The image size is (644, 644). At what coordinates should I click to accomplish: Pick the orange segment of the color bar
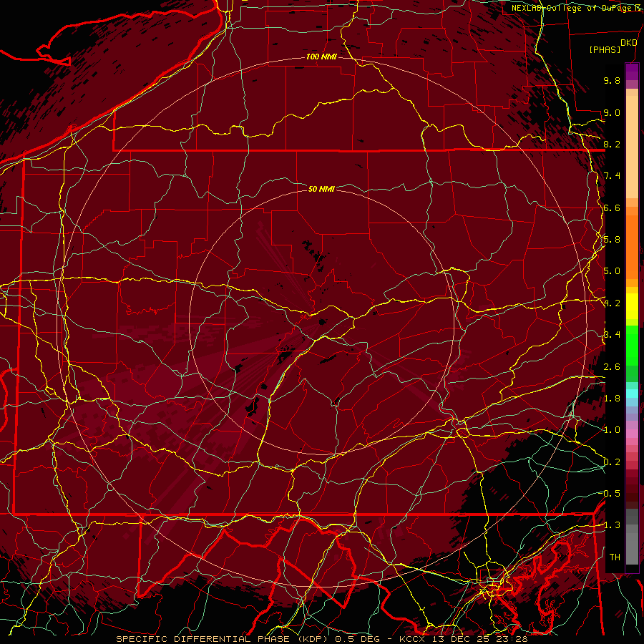coord(632,246)
